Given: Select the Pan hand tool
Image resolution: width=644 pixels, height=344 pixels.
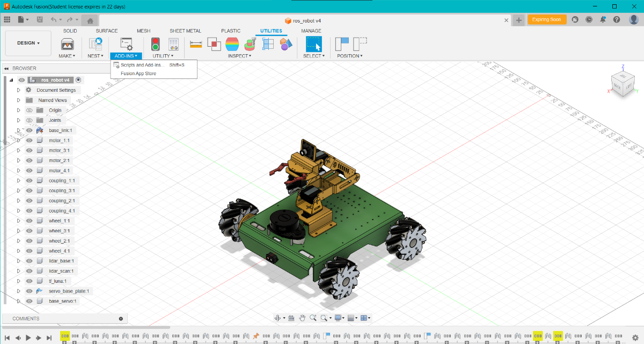Looking at the screenshot, I should coord(302,318).
